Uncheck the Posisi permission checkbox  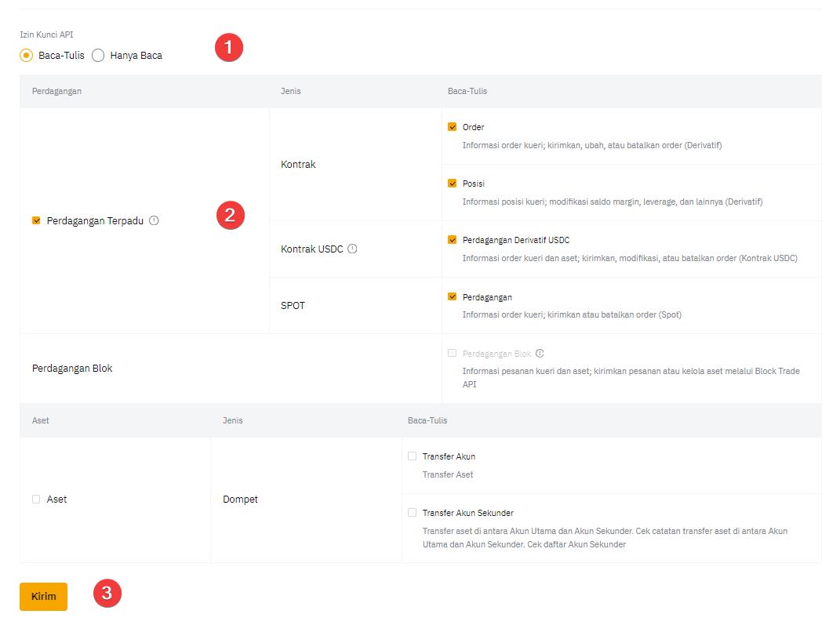coord(452,184)
